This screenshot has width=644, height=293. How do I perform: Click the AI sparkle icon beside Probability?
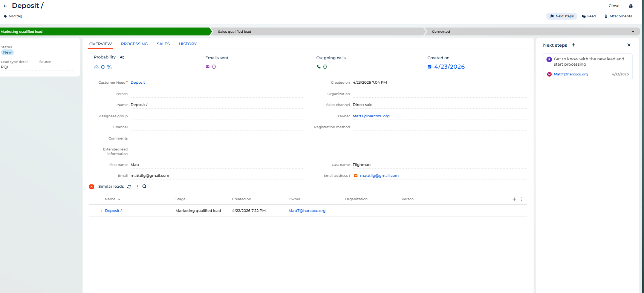pyautogui.click(x=122, y=57)
